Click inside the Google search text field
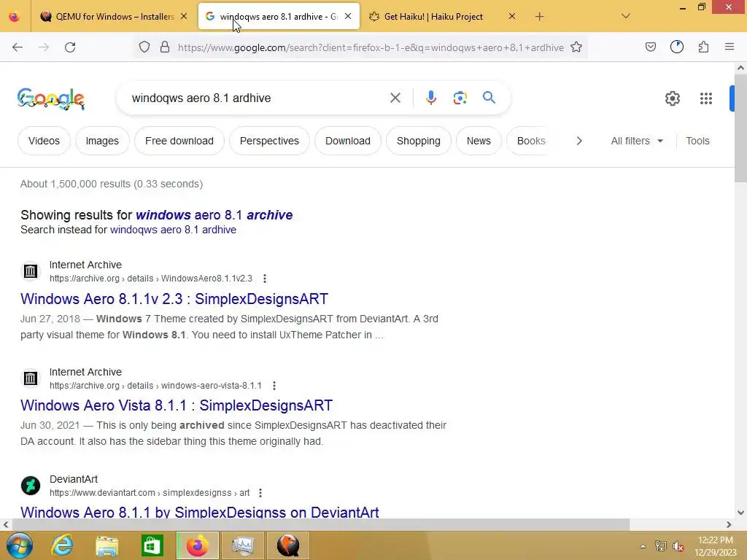This screenshot has width=747, height=560. pyautogui.click(x=258, y=98)
